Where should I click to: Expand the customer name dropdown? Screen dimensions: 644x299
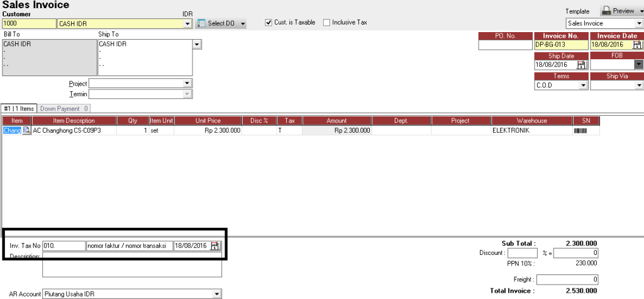tap(188, 24)
